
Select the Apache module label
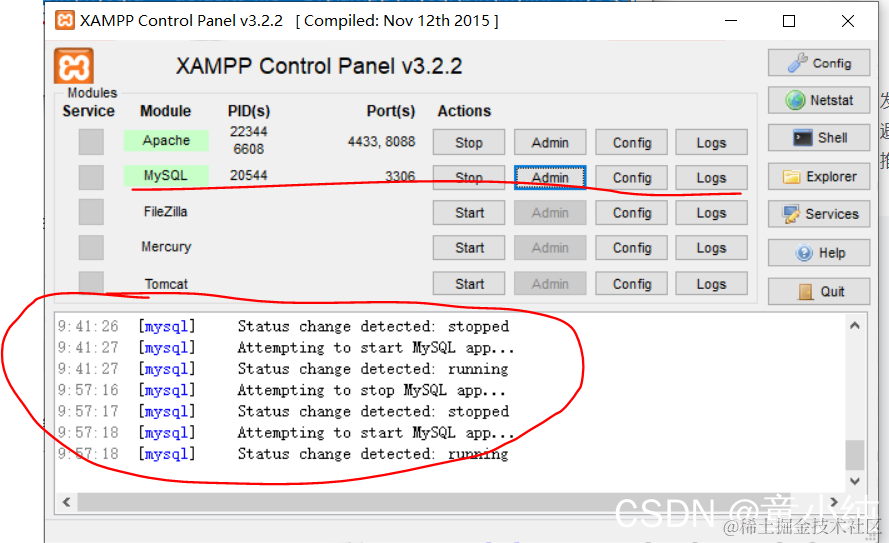[x=166, y=141]
